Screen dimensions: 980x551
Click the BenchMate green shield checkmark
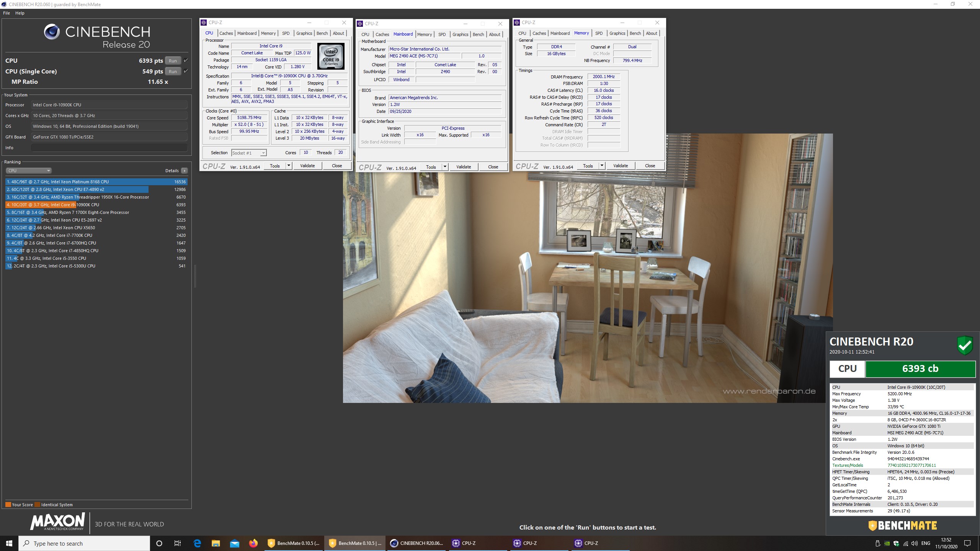[x=965, y=345]
